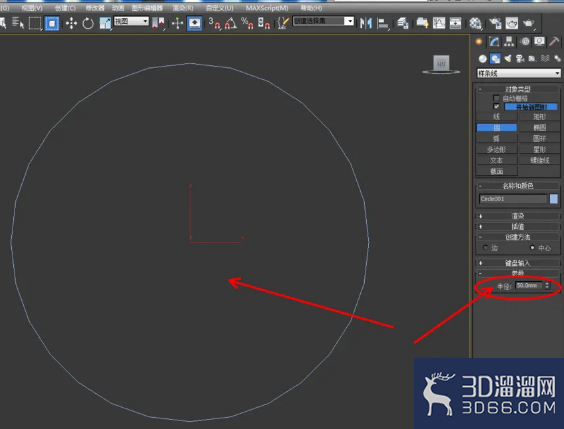
Task: Click the 多边形 NGon shape button
Action: point(497,149)
